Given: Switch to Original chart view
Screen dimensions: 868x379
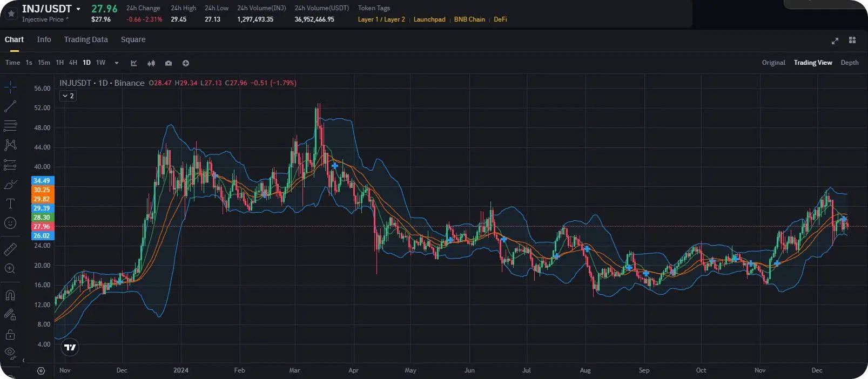Looking at the screenshot, I should [773, 63].
